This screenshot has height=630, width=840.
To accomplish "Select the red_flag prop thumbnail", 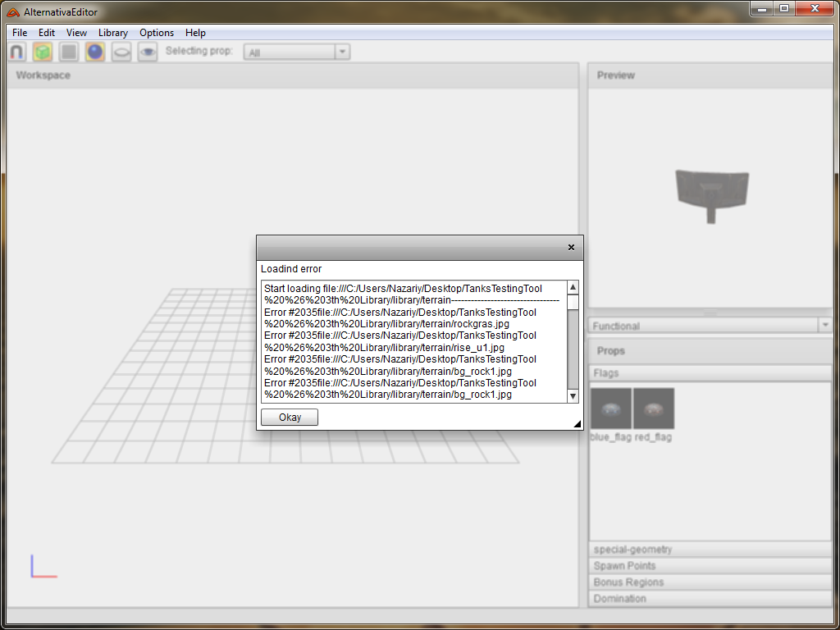I will (x=654, y=409).
